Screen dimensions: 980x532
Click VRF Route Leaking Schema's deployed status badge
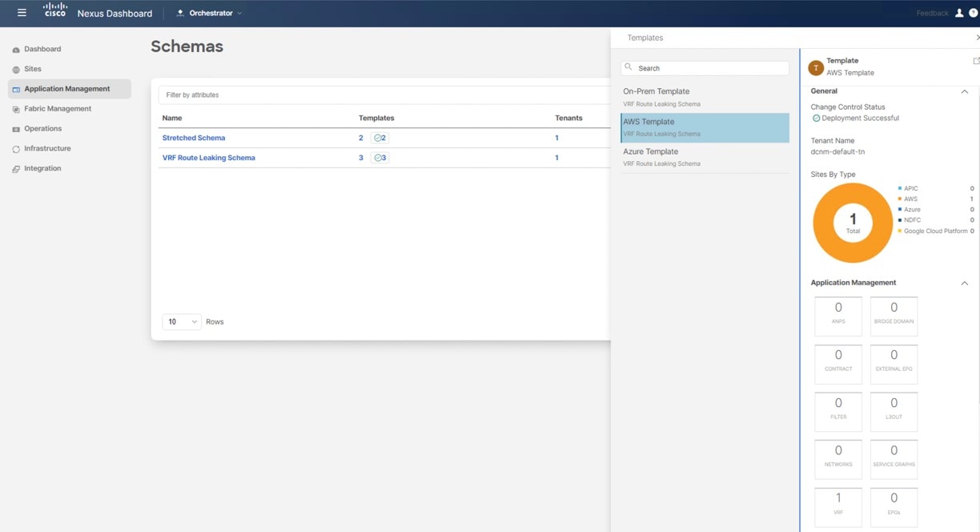click(380, 158)
